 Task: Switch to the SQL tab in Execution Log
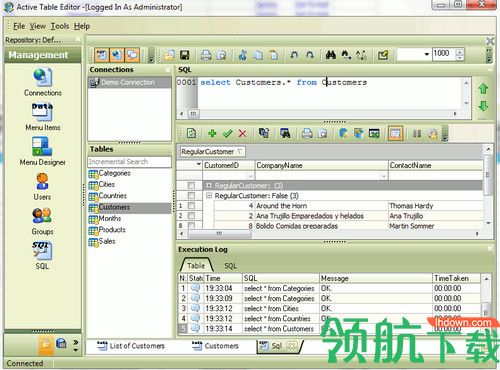[230, 266]
